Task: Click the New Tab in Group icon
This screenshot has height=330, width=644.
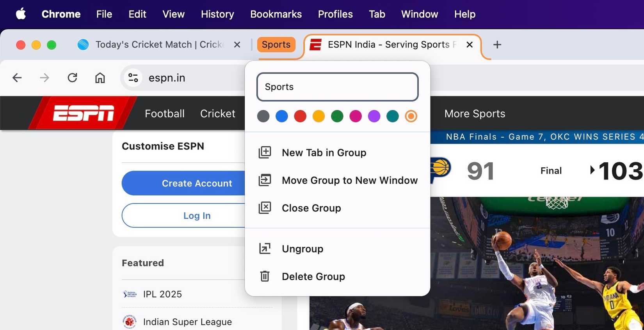Action: tap(265, 152)
